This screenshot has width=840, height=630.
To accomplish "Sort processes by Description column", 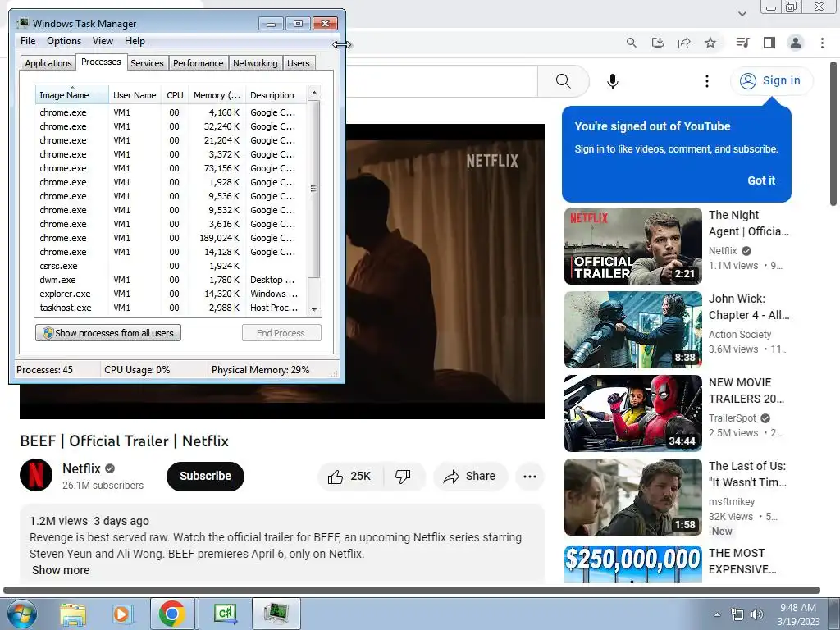I will click(x=276, y=95).
